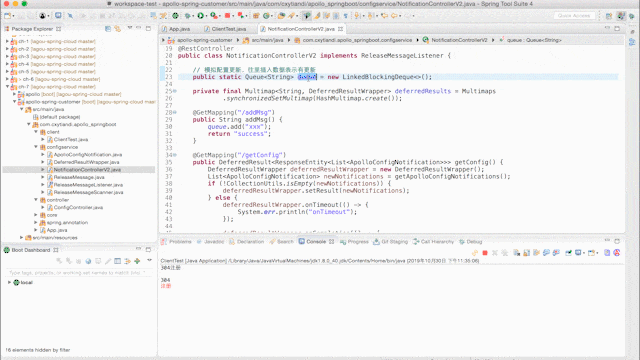
Task: Click Open Console icon in console toolbar
Action: click(592, 253)
